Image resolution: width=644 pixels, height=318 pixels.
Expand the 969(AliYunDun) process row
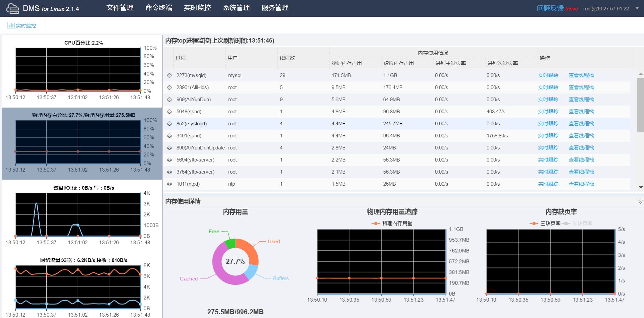[169, 100]
